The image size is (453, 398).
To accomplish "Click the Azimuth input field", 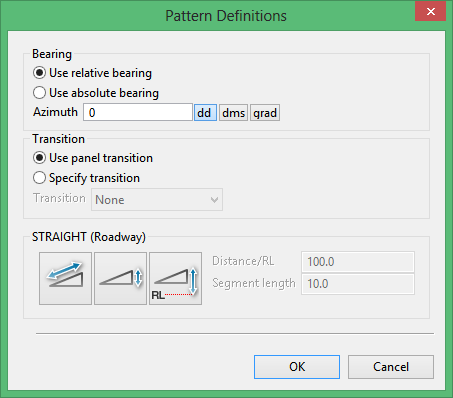I will tap(138, 112).
